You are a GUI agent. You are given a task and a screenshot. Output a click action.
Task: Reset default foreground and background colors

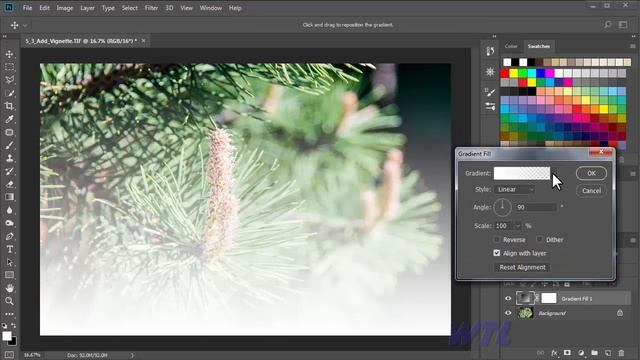click(4, 326)
